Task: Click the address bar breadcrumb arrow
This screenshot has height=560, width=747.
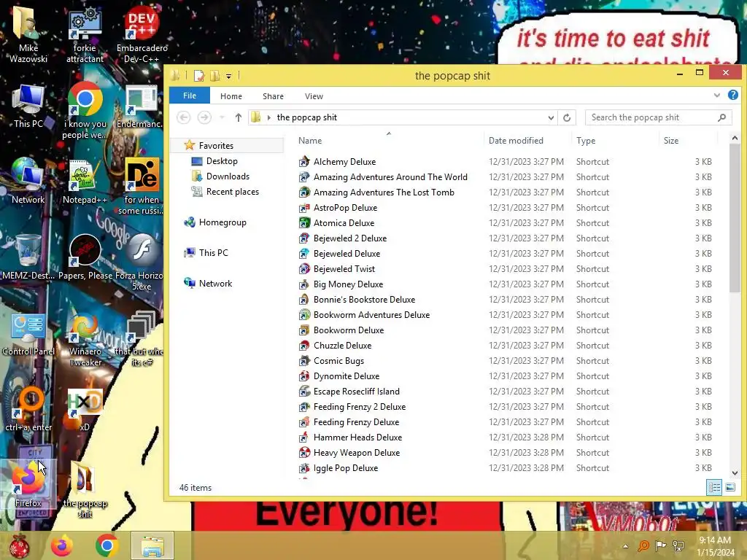Action: [x=268, y=117]
